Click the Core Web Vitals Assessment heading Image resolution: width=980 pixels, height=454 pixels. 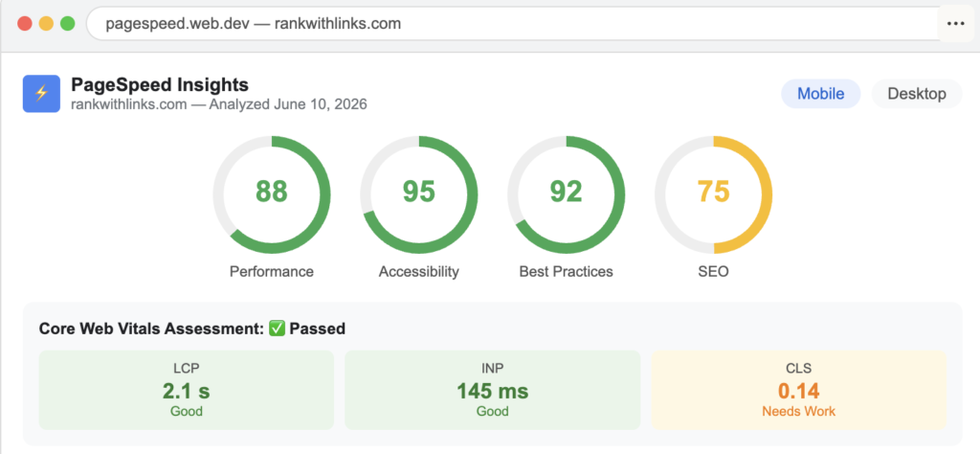191,329
